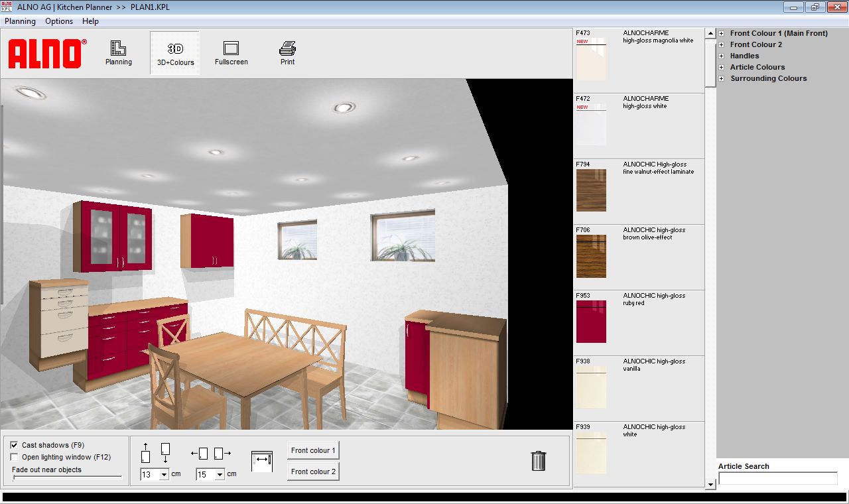Select F472 high-gloss white swatch
The height and width of the screenshot is (504, 849).
(x=591, y=125)
